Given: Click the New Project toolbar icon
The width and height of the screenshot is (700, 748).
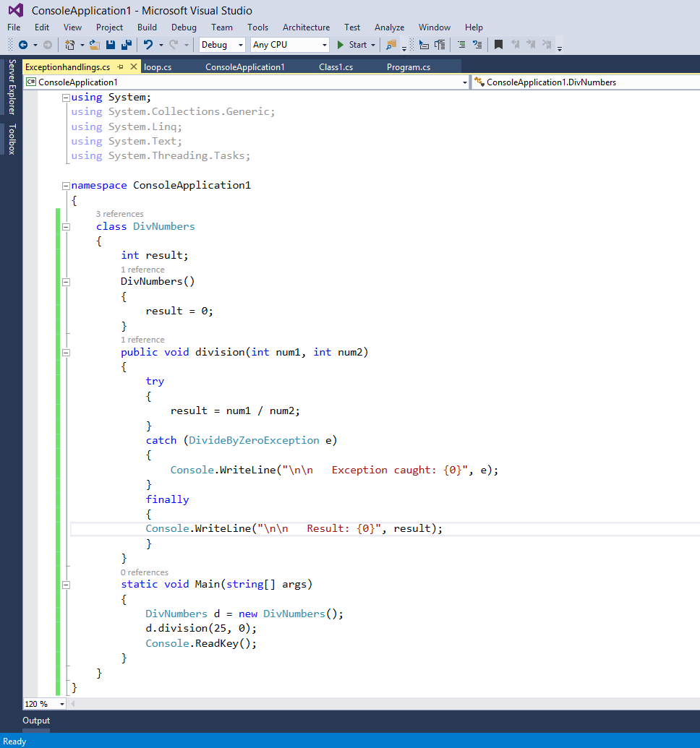Looking at the screenshot, I should point(69,45).
